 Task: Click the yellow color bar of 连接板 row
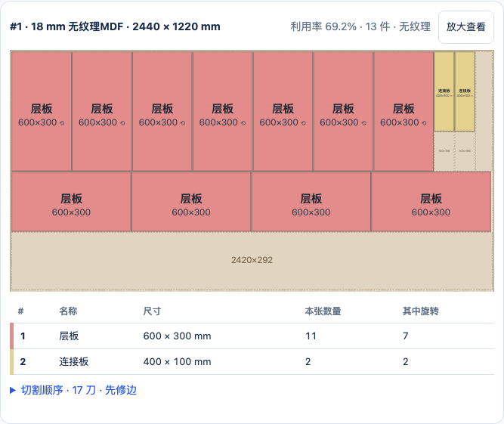click(x=11, y=361)
